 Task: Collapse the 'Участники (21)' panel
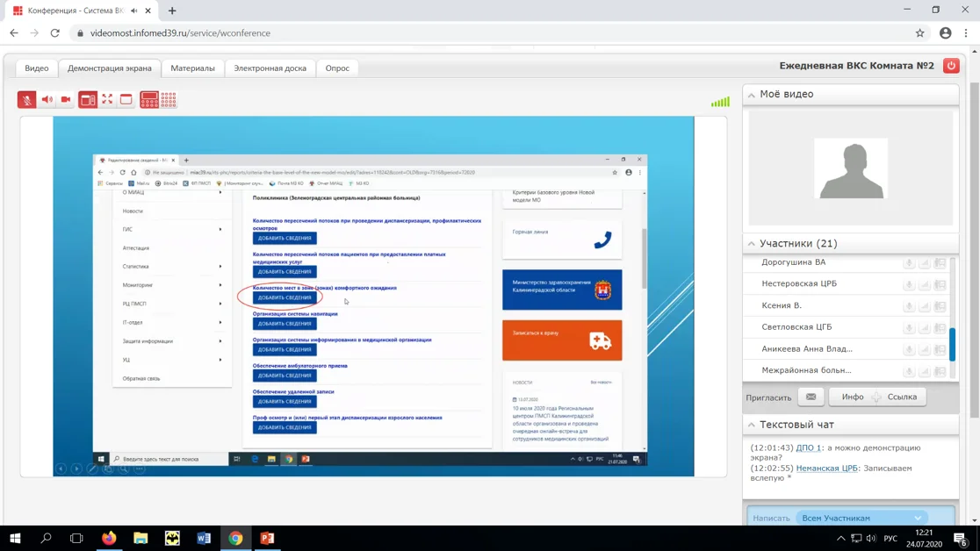(x=752, y=244)
